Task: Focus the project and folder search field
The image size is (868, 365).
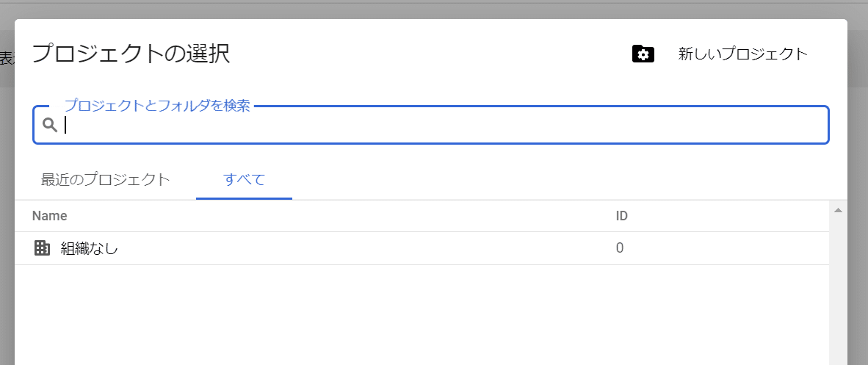Action: (441, 126)
